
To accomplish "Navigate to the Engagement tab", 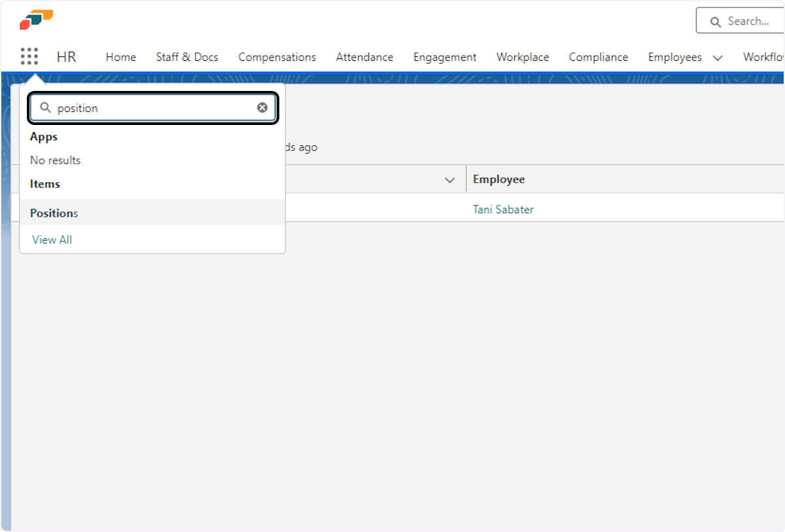I will click(445, 57).
